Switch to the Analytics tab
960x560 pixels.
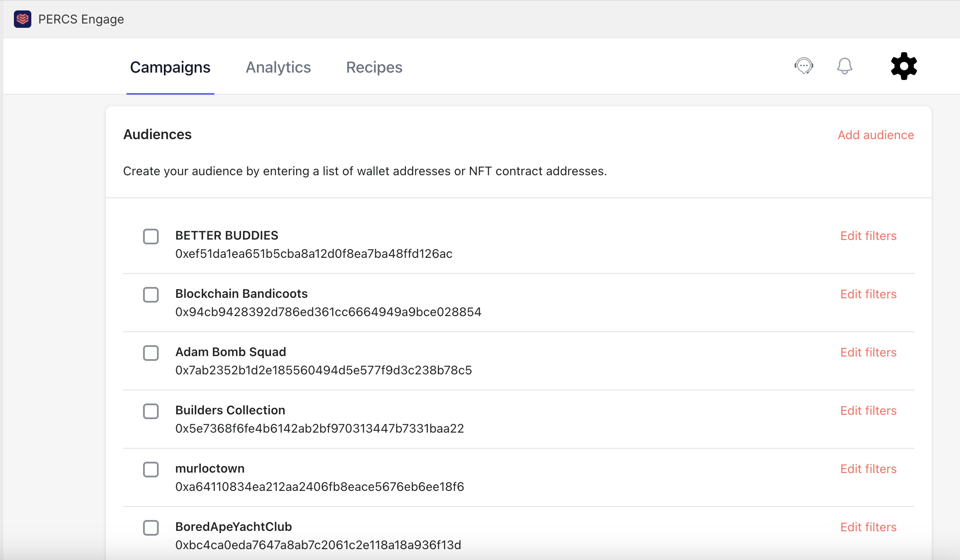[x=278, y=67]
